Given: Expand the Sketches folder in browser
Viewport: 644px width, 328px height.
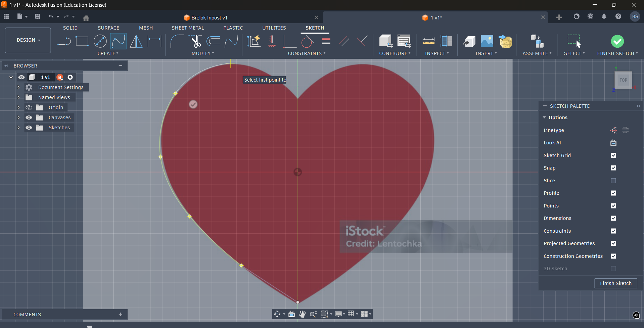Looking at the screenshot, I should [x=18, y=128].
